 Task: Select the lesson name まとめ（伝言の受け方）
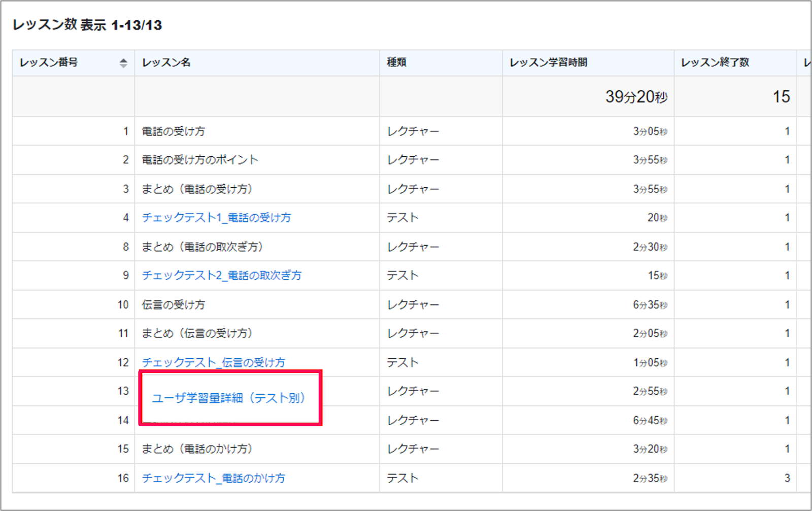[197, 333]
